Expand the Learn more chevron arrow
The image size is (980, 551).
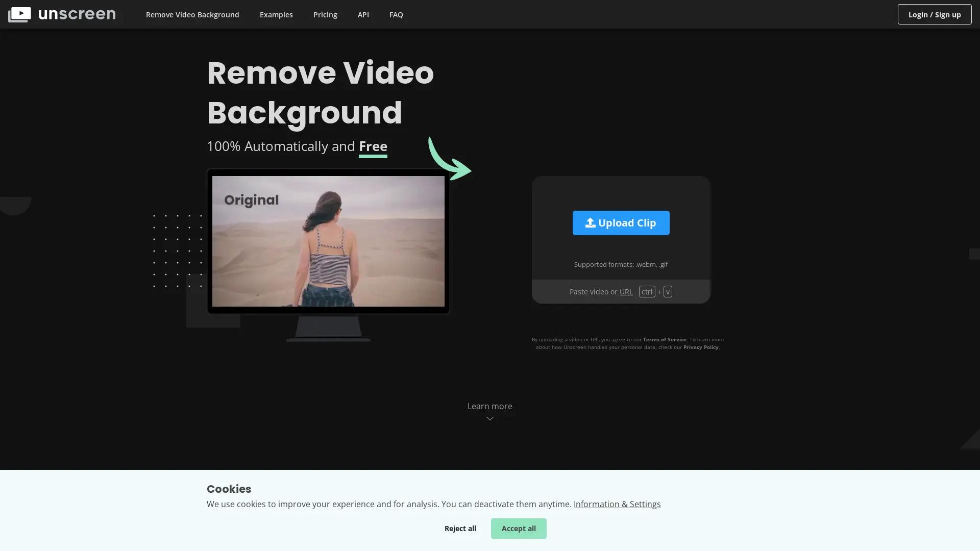click(489, 418)
